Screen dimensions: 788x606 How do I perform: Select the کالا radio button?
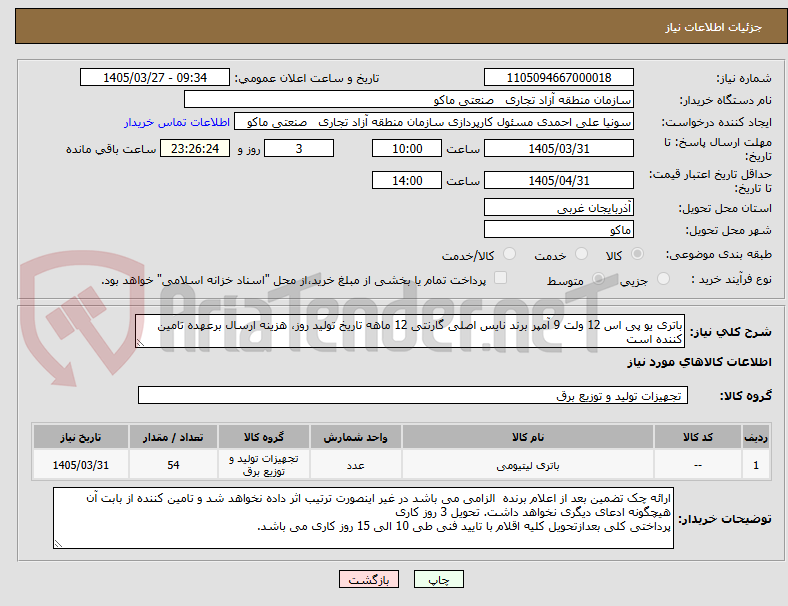[x=637, y=254]
